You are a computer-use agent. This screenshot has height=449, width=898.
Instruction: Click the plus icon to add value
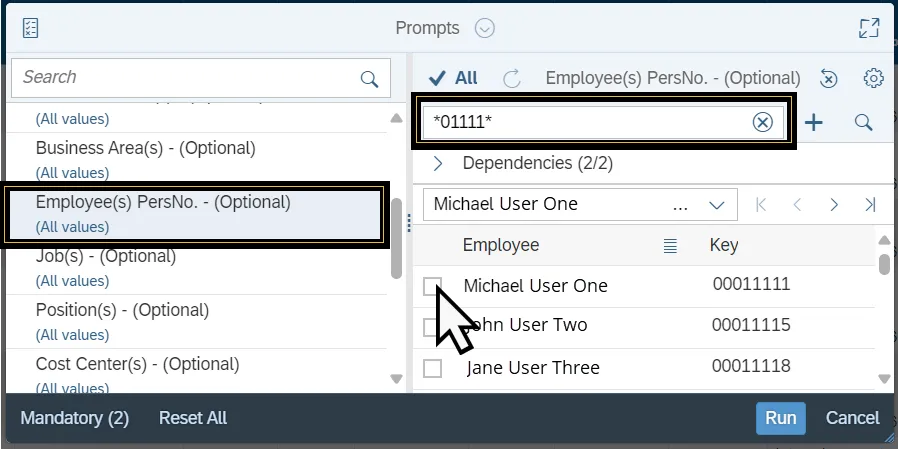[x=814, y=122]
